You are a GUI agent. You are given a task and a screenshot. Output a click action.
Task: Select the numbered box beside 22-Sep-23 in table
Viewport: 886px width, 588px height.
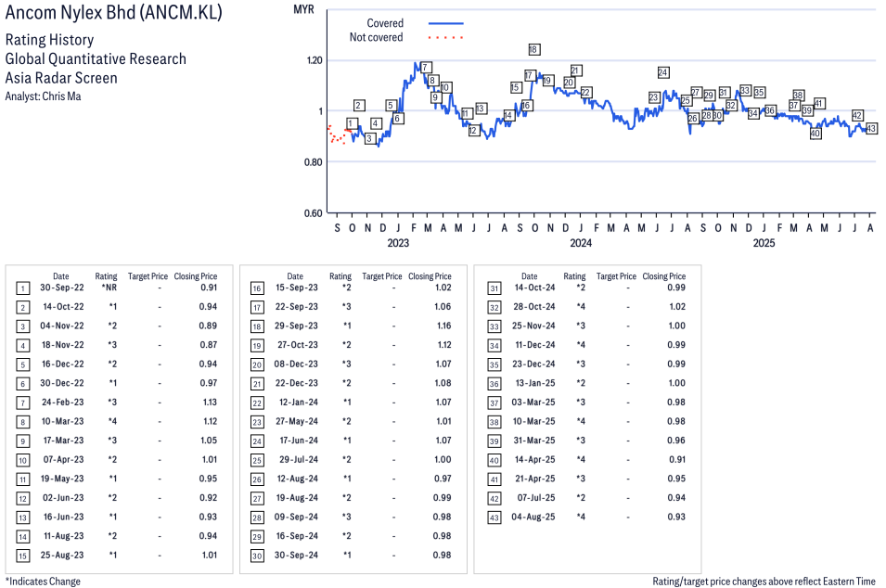click(257, 308)
